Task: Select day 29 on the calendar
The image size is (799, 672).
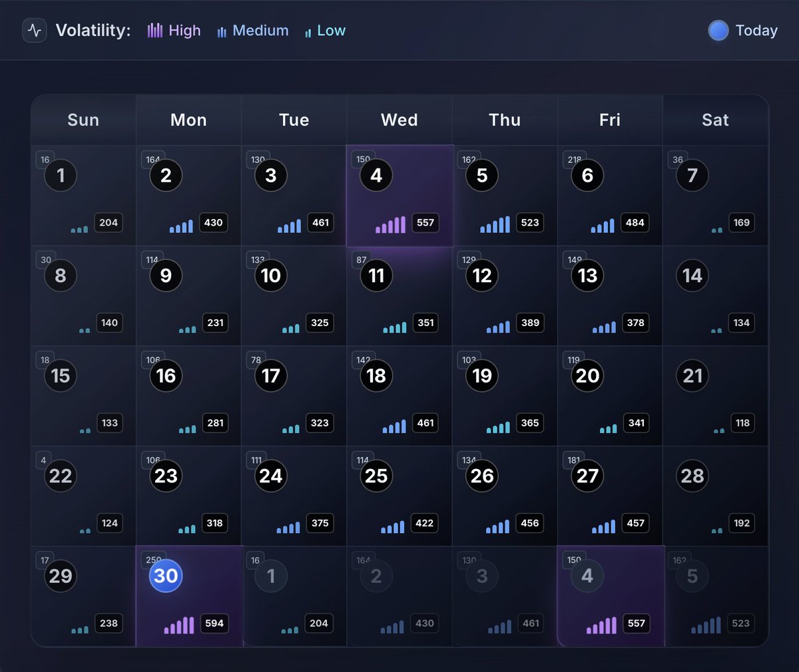Action: pos(61,576)
